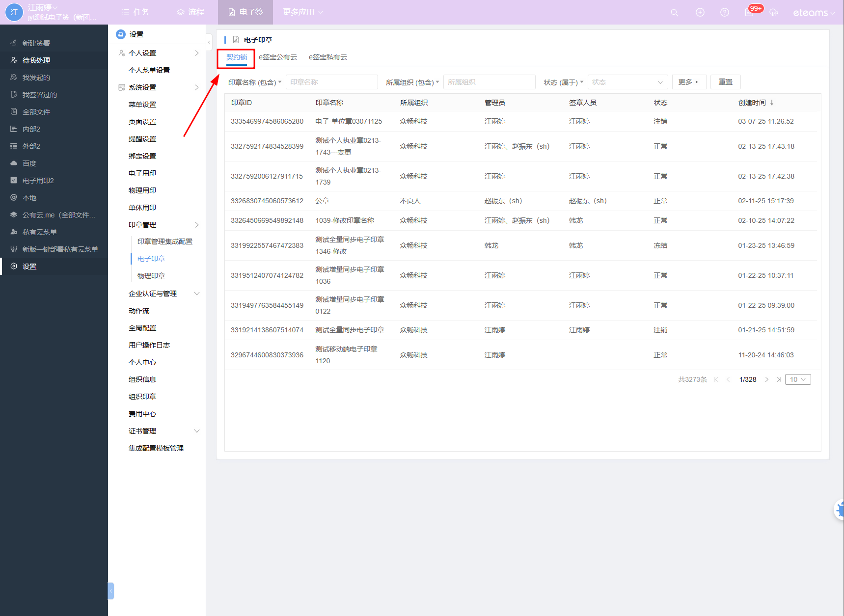Go to next page in pagination
This screenshot has width=844, height=616.
766,379
